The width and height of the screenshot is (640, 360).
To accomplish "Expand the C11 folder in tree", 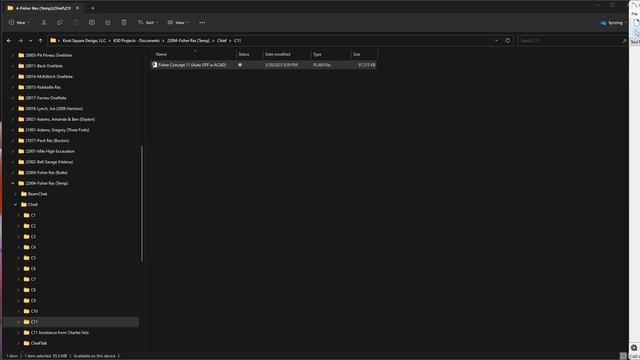I will 18,322.
